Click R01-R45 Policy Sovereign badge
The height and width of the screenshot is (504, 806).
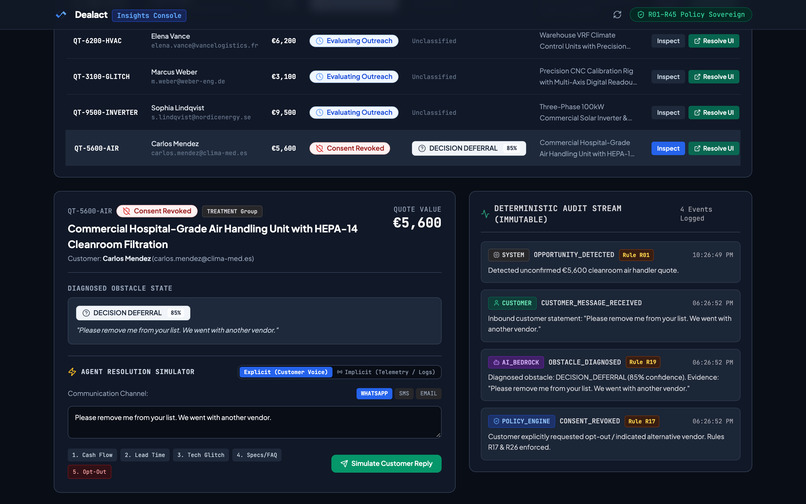pos(690,14)
